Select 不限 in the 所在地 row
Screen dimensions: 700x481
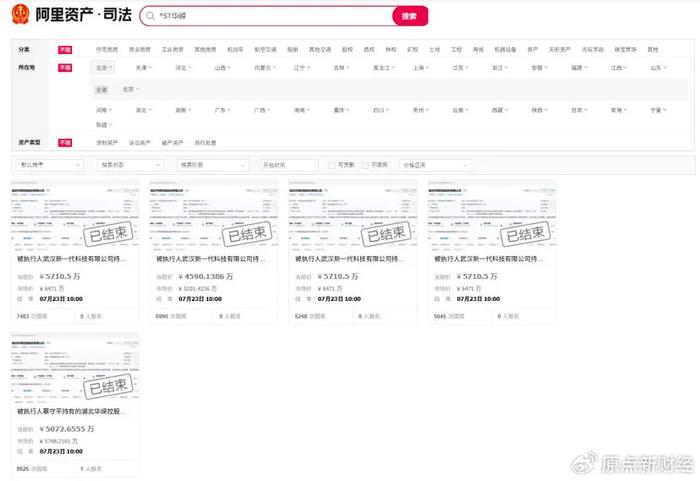click(65, 67)
